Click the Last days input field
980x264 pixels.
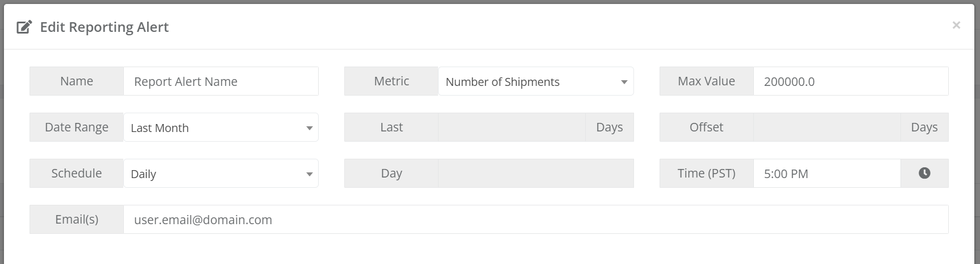(x=512, y=127)
